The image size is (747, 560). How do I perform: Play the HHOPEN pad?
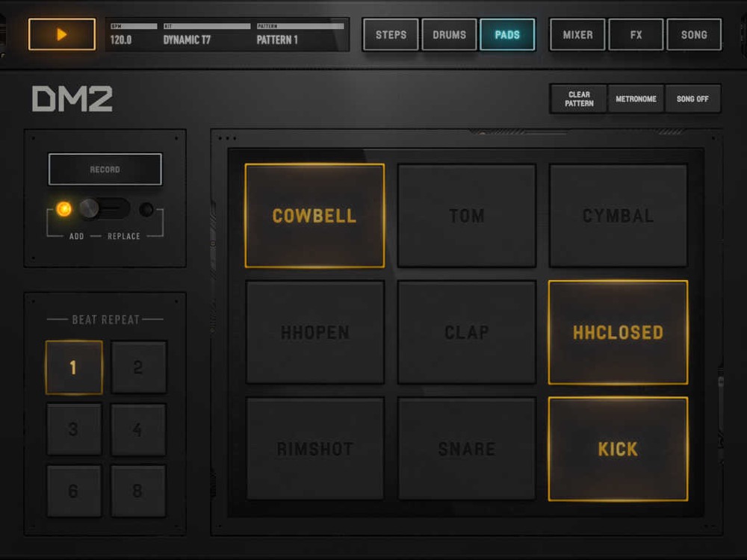314,332
